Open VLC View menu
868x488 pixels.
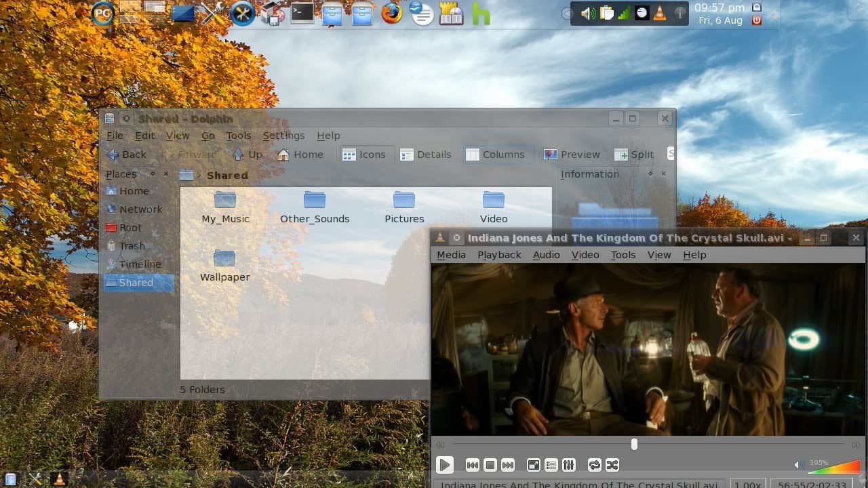click(659, 255)
